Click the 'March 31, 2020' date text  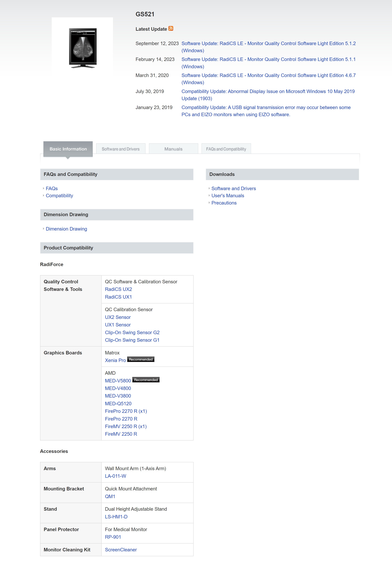152,75
